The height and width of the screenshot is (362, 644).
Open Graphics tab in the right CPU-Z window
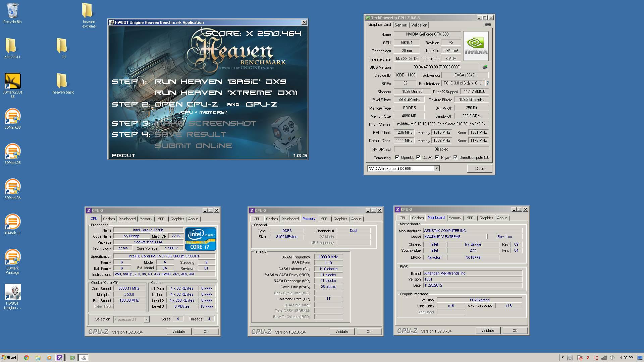[486, 218]
